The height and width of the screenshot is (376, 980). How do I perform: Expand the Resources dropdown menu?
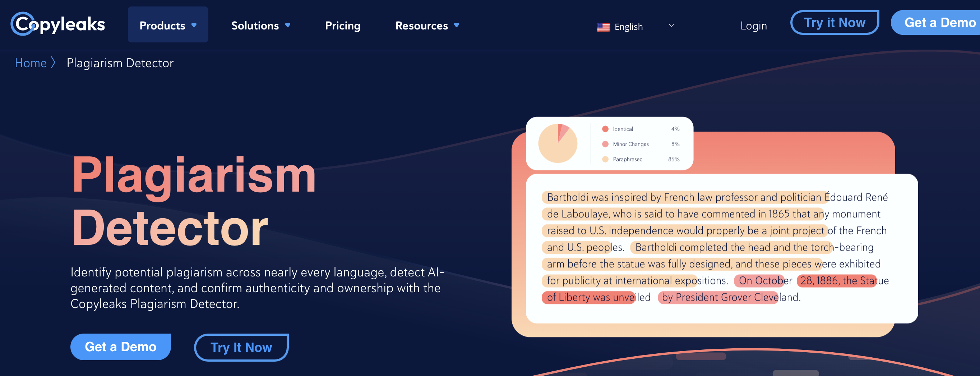coord(427,26)
